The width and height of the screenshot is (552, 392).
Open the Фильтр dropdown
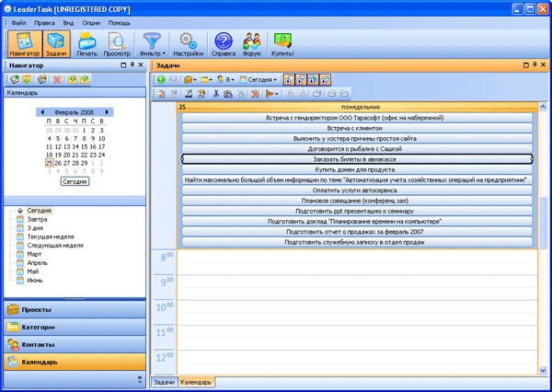(x=153, y=43)
